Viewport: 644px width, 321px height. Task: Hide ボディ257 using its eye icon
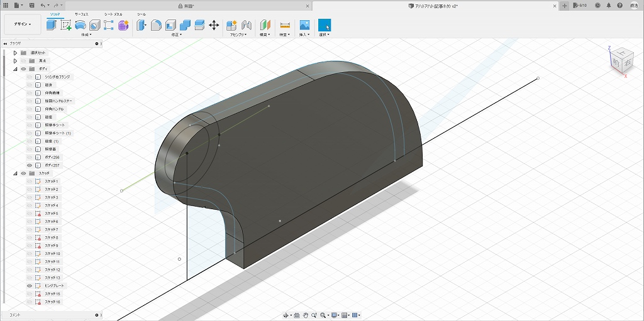[29, 165]
